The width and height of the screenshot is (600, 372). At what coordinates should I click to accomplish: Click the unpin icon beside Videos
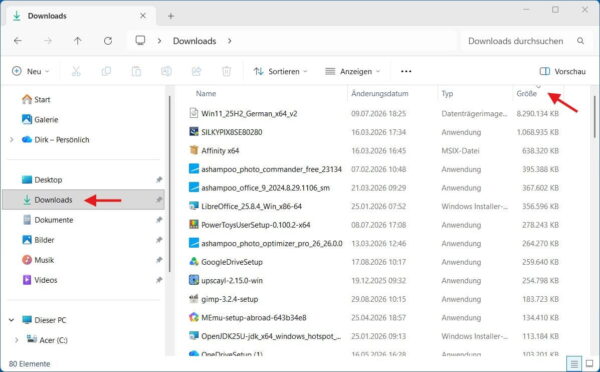159,280
